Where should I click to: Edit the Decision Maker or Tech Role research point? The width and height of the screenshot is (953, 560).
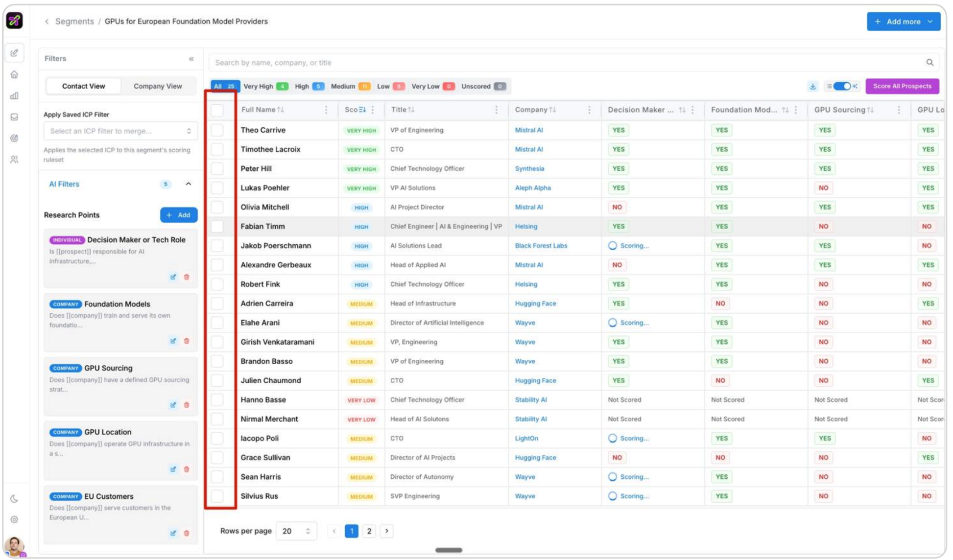click(x=173, y=277)
